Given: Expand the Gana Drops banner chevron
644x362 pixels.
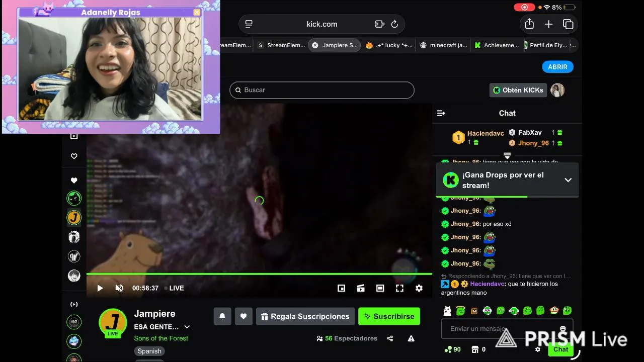Looking at the screenshot, I should 568,180.
